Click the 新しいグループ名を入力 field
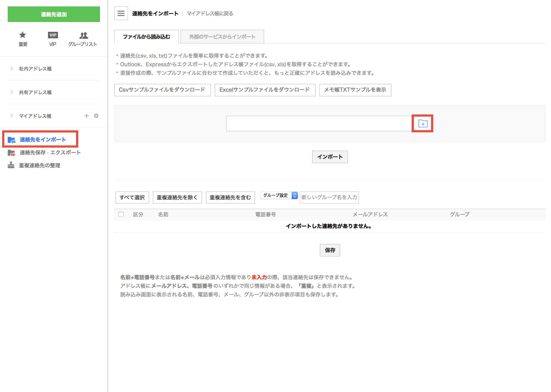This screenshot has width=551, height=392. point(329,197)
